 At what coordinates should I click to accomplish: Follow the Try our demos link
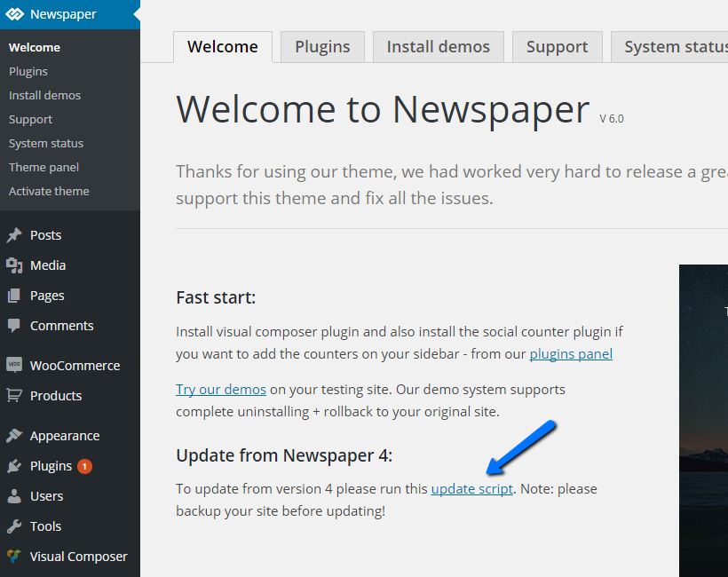pos(221,389)
